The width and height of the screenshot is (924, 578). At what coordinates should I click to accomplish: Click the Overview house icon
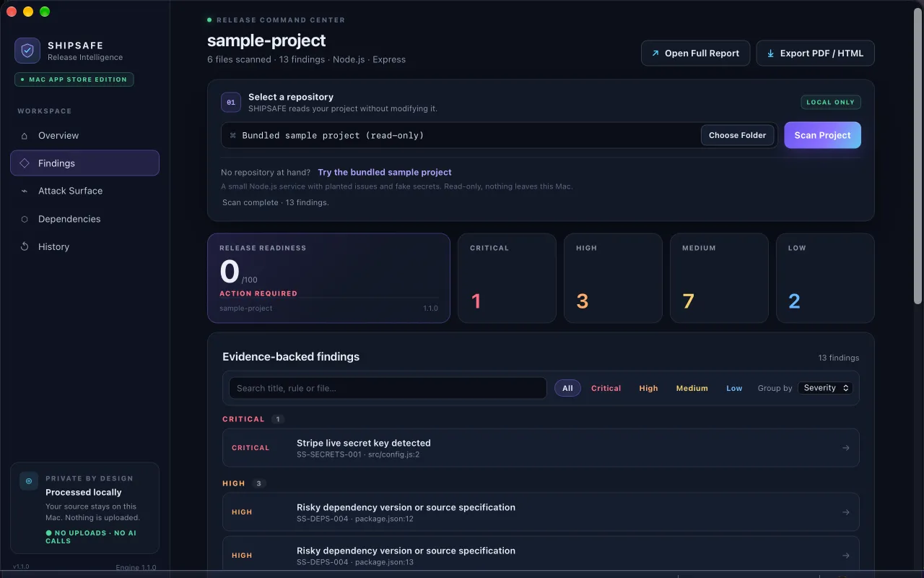point(25,136)
